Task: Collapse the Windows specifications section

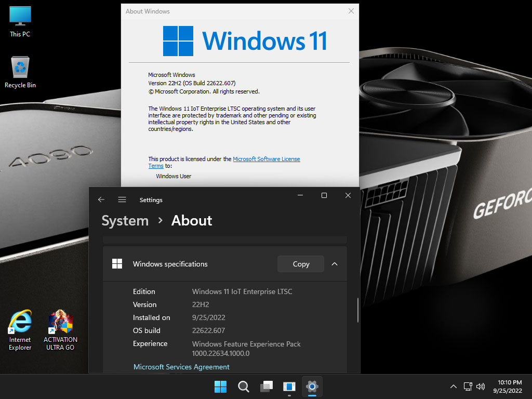Action: (x=335, y=264)
